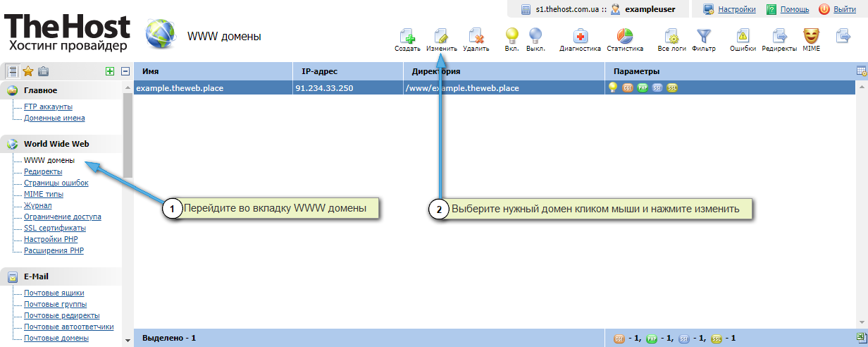Open Страницы ошибок in sidebar
This screenshot has width=868, height=347.
tap(56, 183)
